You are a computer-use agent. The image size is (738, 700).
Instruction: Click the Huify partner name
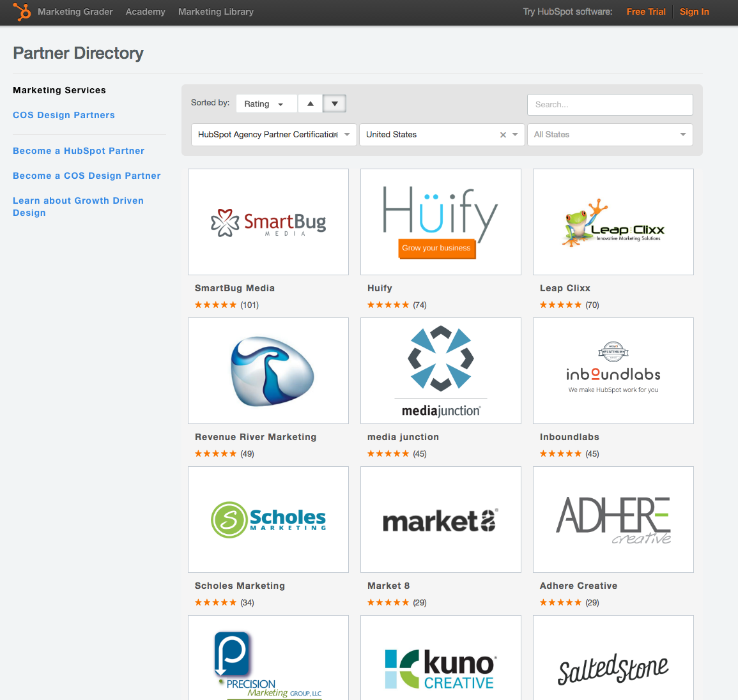pyautogui.click(x=380, y=289)
